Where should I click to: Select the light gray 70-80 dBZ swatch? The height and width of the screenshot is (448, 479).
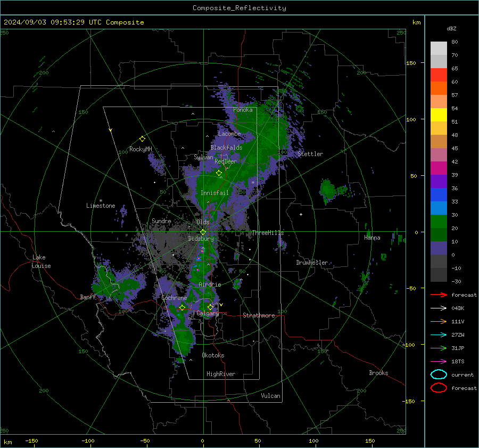point(439,48)
